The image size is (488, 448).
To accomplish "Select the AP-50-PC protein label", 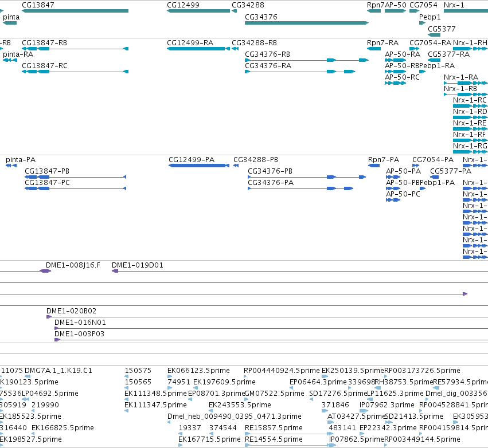I will coord(403,194).
